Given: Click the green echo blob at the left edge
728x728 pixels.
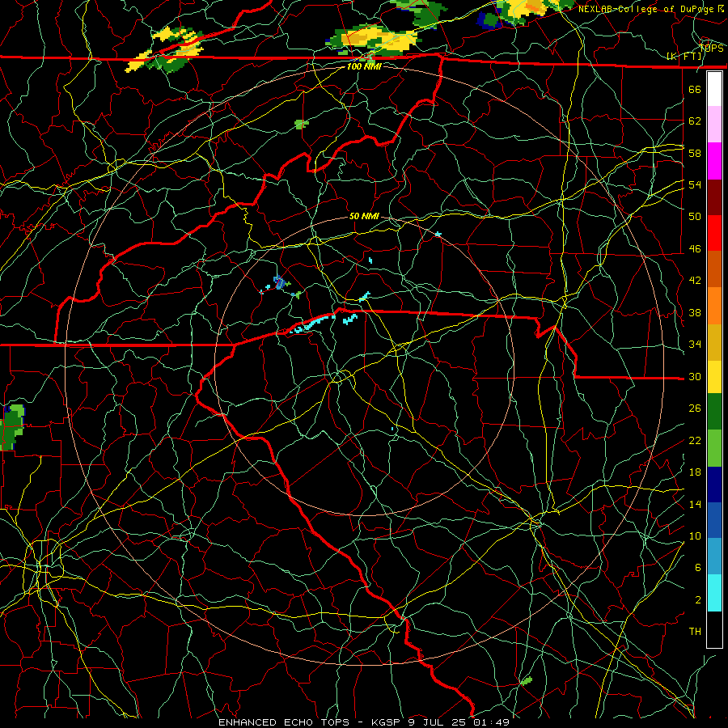Looking at the screenshot, I should (x=11, y=426).
